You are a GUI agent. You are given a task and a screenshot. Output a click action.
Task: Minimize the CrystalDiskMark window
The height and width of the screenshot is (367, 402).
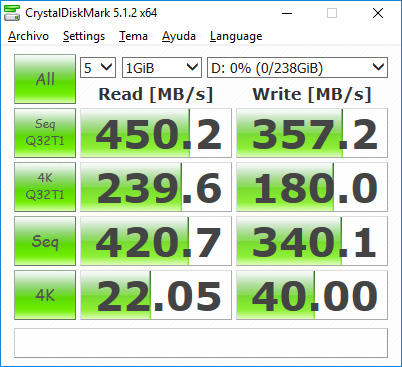coord(287,13)
